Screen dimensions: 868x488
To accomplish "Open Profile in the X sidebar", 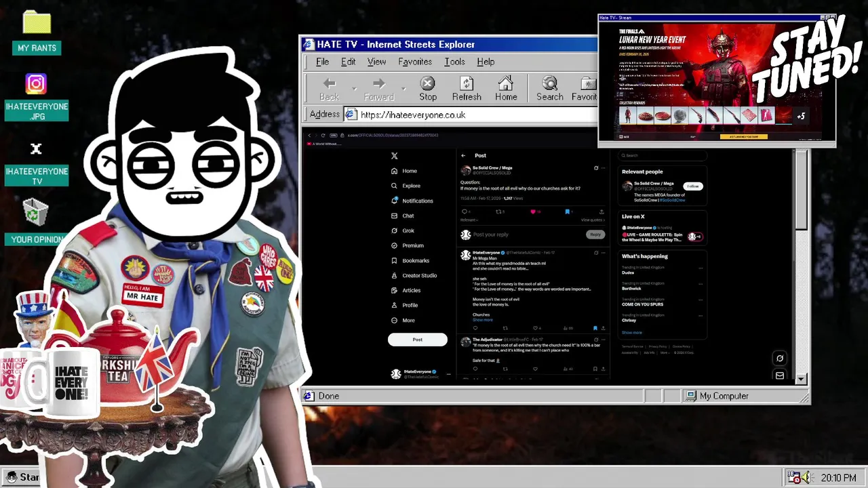I will click(x=404, y=305).
